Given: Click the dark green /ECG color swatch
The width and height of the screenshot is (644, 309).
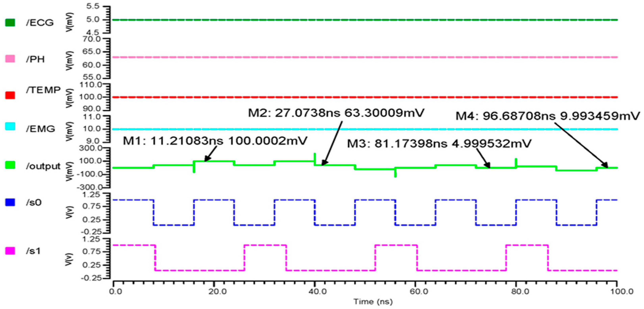Looking at the screenshot, I should tap(10, 22).
